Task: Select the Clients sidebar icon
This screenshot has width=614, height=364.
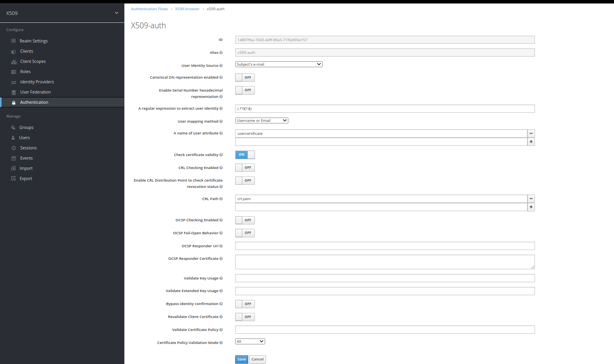Action: pyautogui.click(x=13, y=51)
